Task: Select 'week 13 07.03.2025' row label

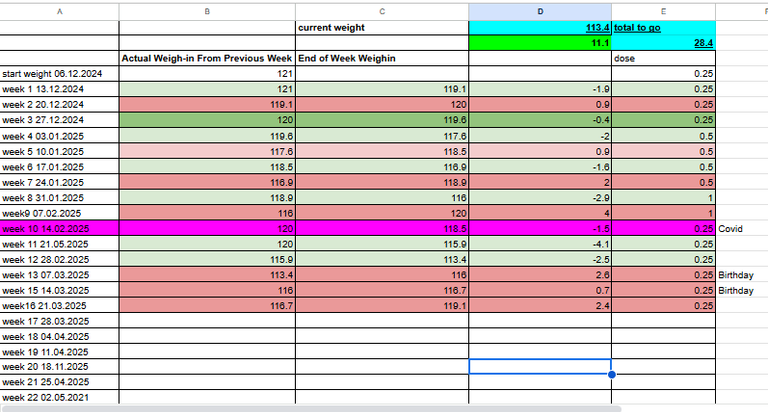Action: pos(59,275)
